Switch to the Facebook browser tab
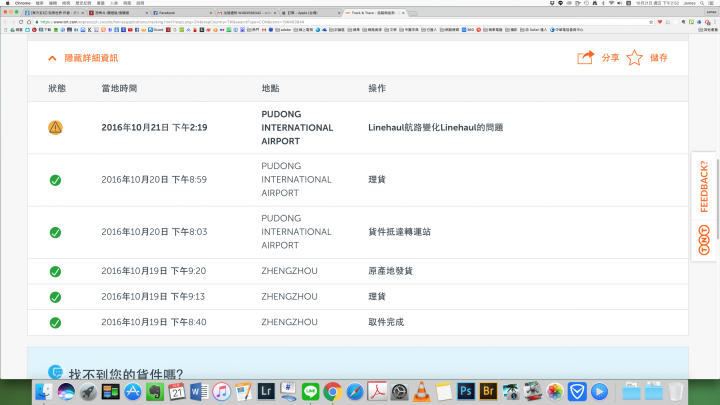This screenshot has height=405, width=720. pyautogui.click(x=182, y=13)
